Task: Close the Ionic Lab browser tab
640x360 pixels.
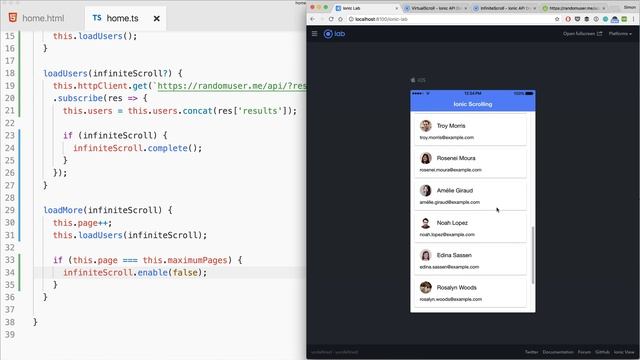Action: pos(396,8)
